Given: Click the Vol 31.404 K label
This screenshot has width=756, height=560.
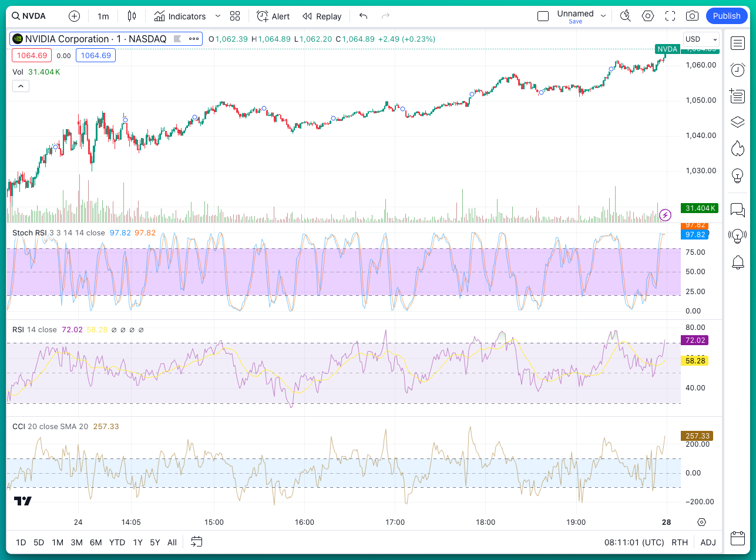Looking at the screenshot, I should (x=36, y=72).
